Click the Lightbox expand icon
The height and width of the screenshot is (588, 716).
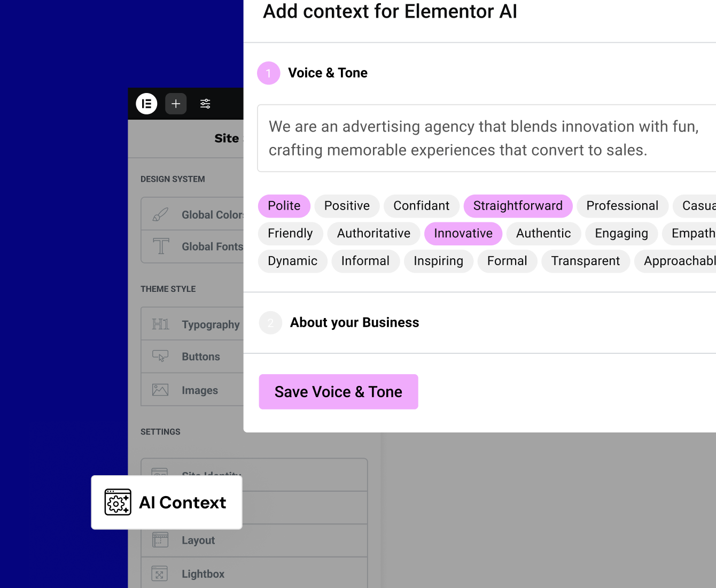[x=160, y=574]
